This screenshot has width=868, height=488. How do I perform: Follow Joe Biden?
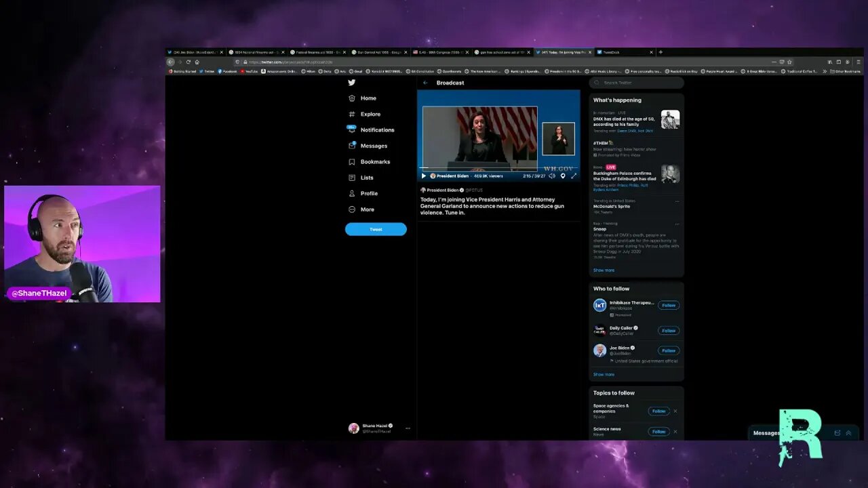click(x=669, y=350)
